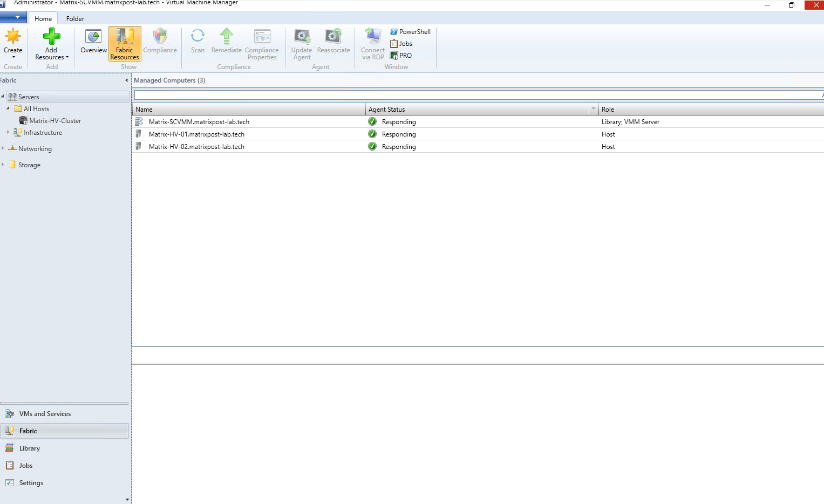Sort by the Role column header
The height and width of the screenshot is (504, 824).
[x=711, y=110]
